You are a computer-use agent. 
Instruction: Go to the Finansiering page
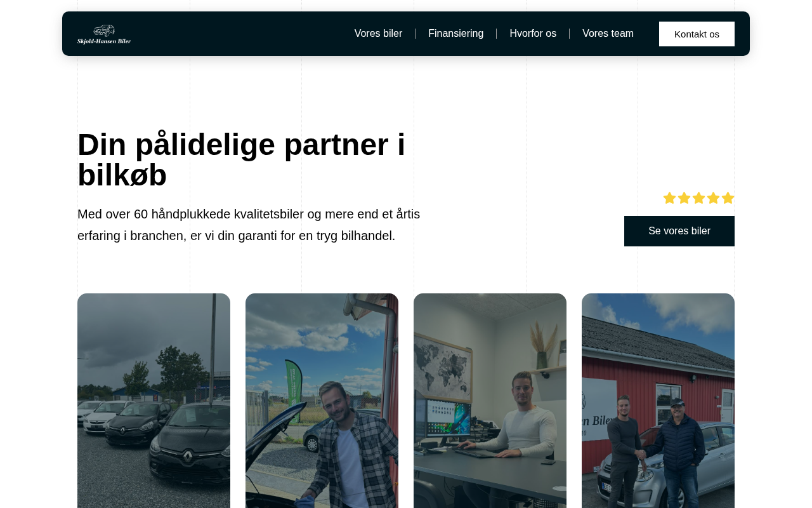(455, 34)
